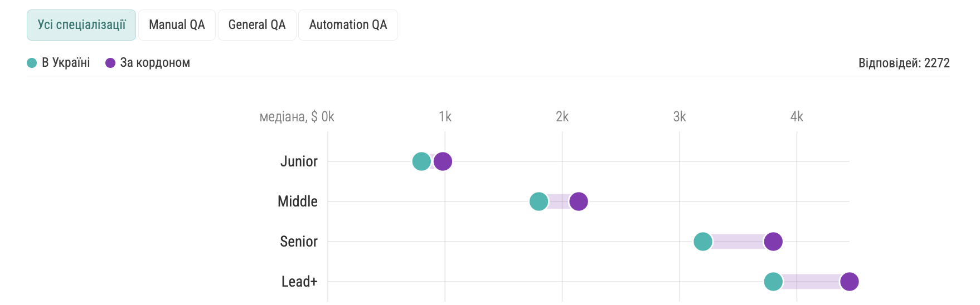
Task: Click the Lead+ row label
Action: [x=299, y=282]
